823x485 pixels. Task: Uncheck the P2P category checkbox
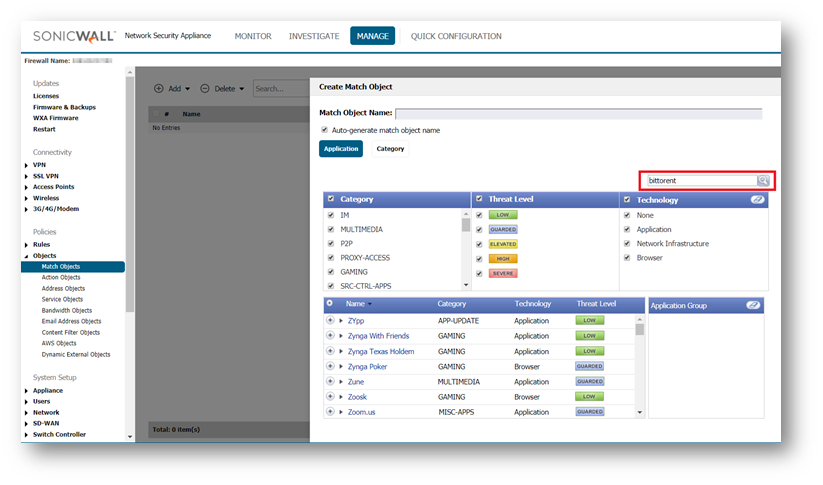click(x=331, y=243)
